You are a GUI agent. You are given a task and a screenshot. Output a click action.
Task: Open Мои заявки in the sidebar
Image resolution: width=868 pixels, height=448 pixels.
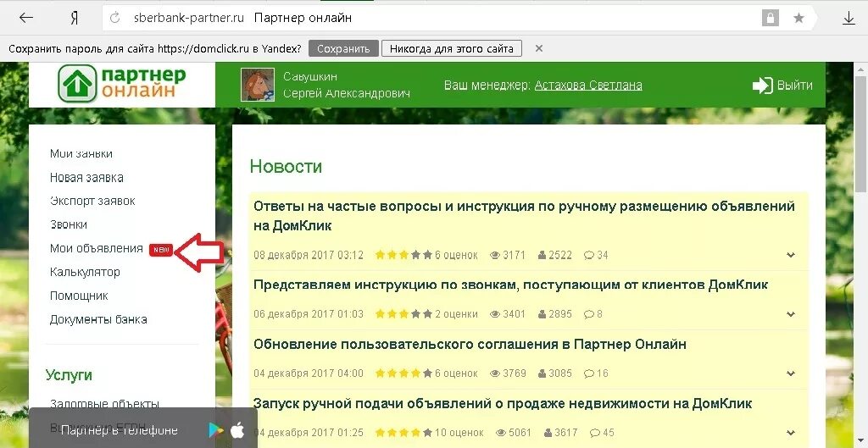[x=81, y=154]
